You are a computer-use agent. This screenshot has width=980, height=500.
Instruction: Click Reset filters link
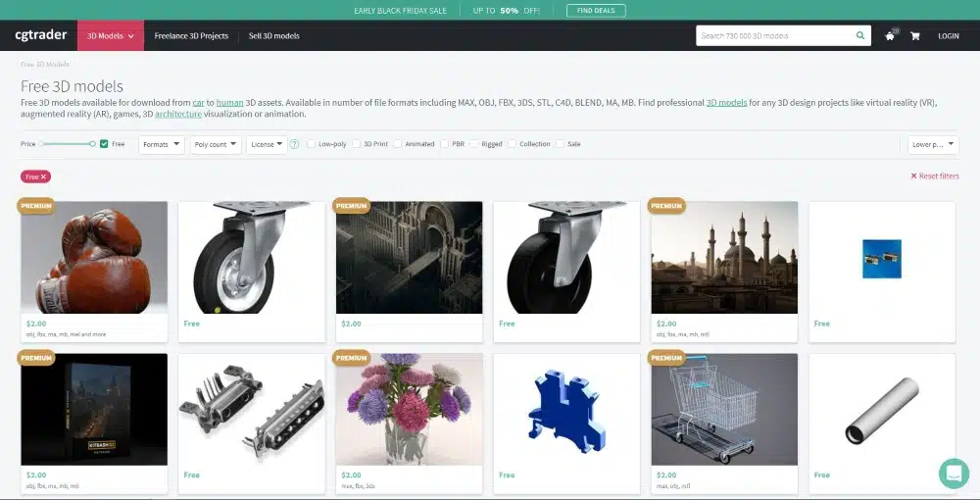(x=935, y=176)
